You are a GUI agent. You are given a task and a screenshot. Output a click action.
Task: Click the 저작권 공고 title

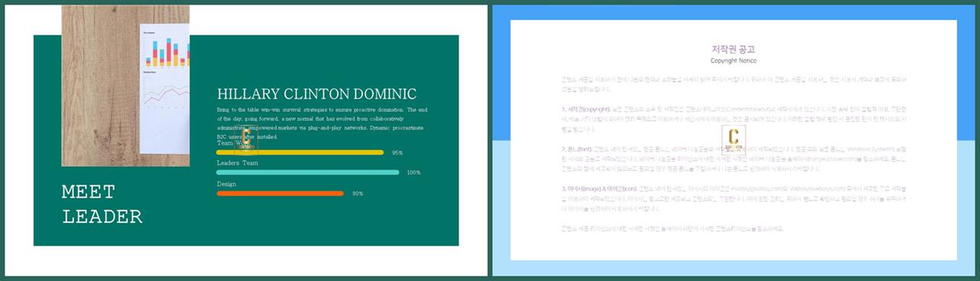(x=733, y=49)
